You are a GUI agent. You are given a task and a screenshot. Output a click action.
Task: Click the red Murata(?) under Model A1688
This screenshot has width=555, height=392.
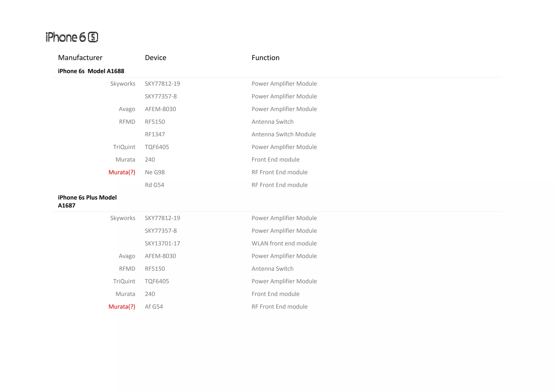(x=122, y=172)
